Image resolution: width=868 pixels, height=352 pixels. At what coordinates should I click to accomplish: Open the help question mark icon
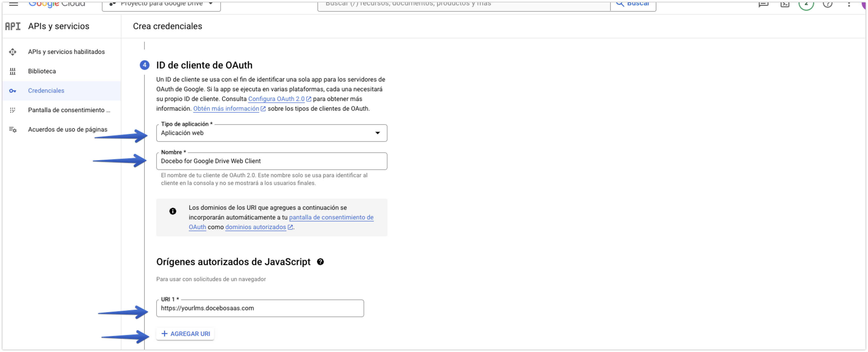tap(827, 4)
